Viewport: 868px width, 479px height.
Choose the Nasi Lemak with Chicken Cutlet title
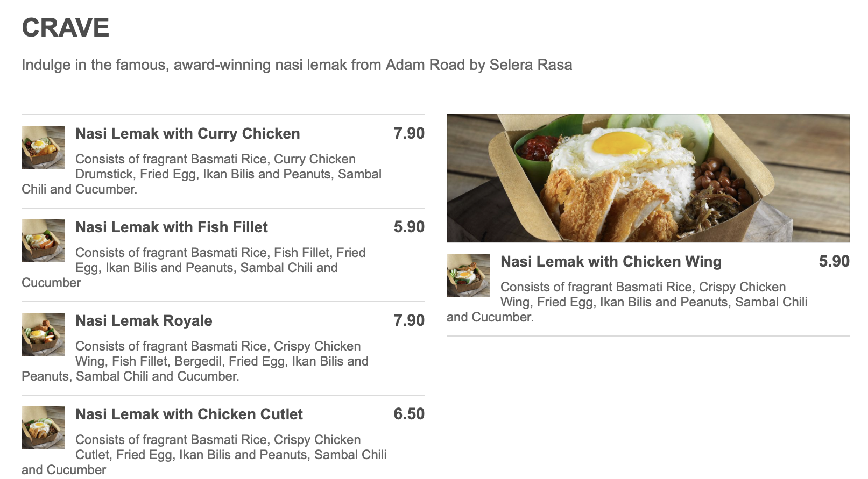[189, 414]
